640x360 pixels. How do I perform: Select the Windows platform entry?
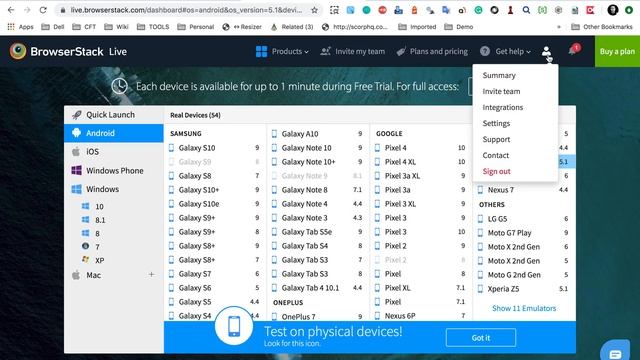tap(114, 189)
